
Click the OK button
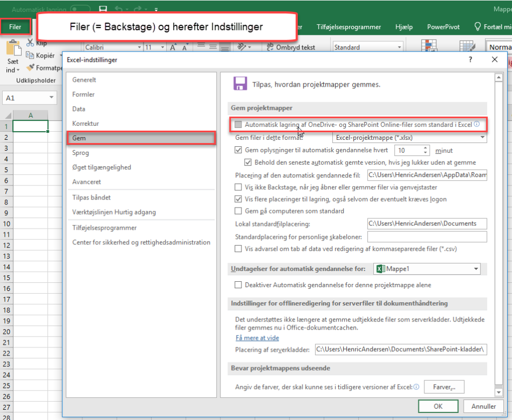pyautogui.click(x=438, y=406)
